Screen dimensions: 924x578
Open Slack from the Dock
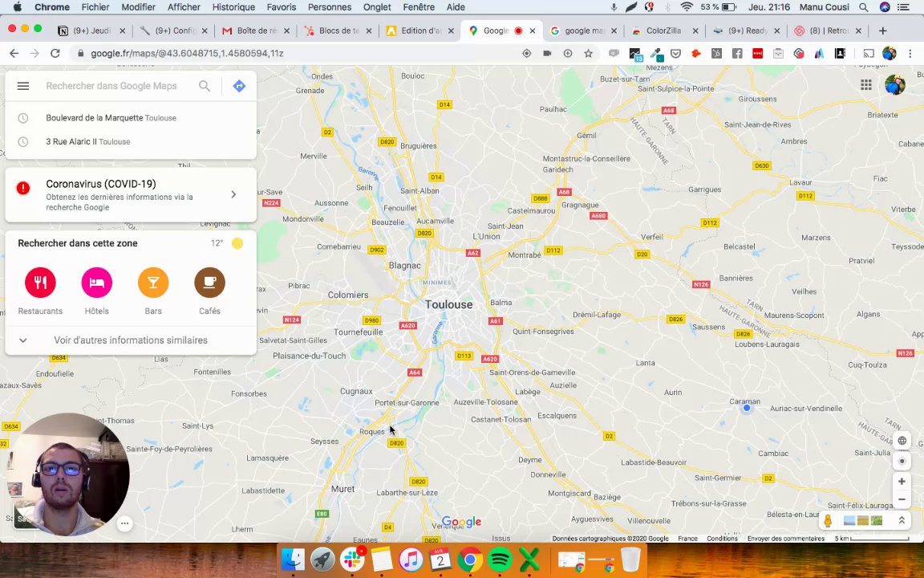tap(352, 559)
